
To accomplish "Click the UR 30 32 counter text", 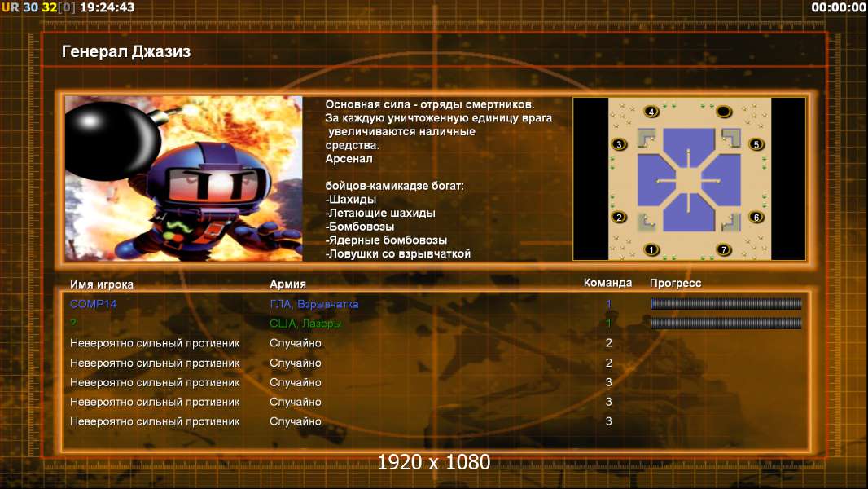I will [38, 7].
